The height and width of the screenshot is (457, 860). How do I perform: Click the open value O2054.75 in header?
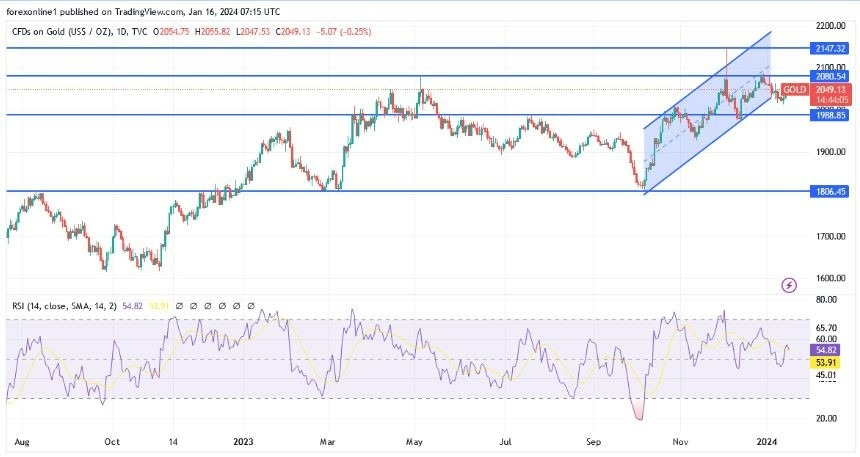171,32
